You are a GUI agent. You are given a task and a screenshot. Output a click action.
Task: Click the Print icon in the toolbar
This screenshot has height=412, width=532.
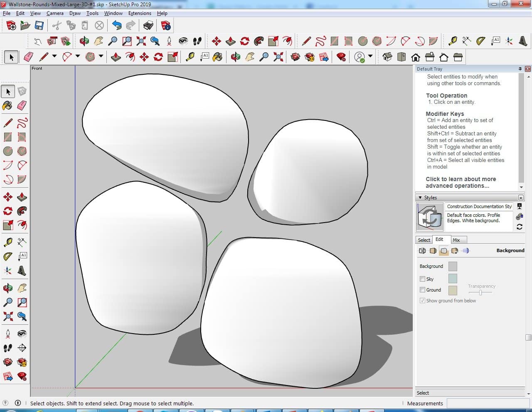tap(148, 26)
